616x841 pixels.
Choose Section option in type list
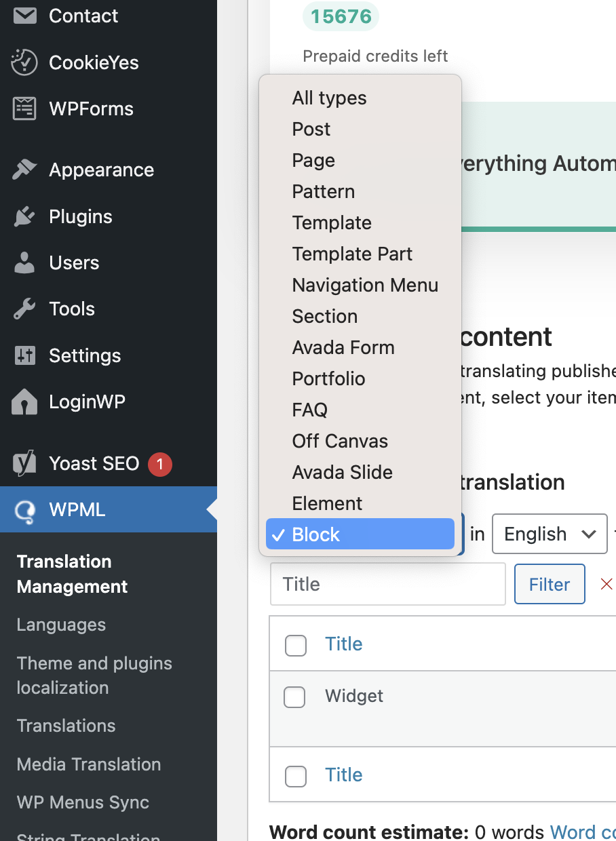360,316
